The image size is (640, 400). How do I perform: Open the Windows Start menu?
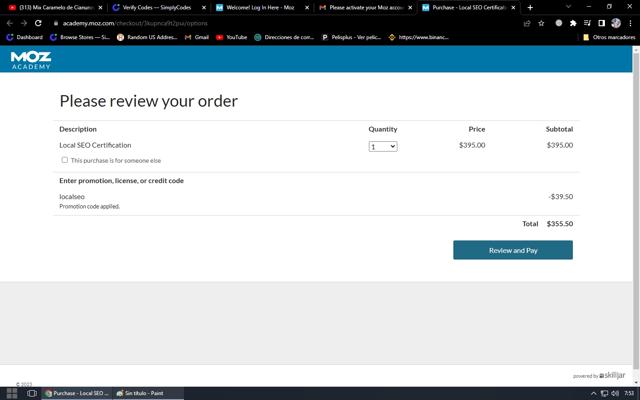pyautogui.click(x=12, y=393)
